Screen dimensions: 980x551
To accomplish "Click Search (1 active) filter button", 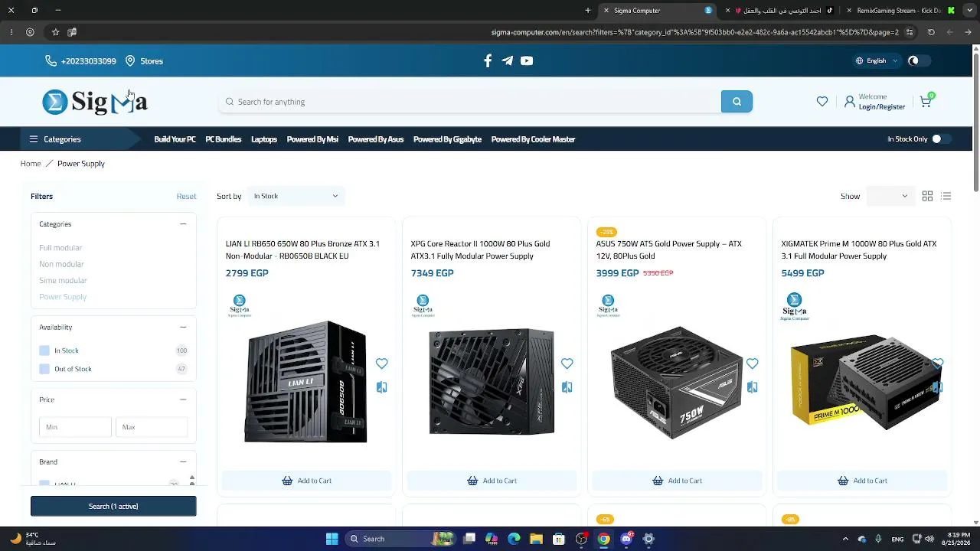I will pyautogui.click(x=113, y=506).
